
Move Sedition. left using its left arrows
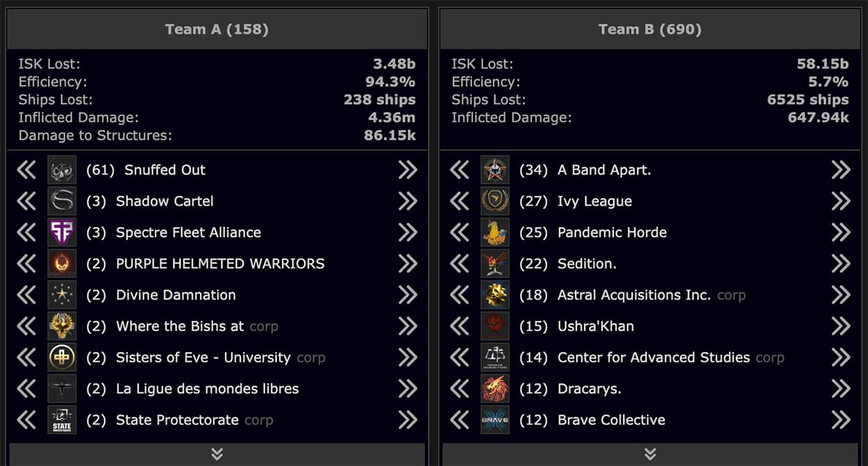pyautogui.click(x=459, y=264)
